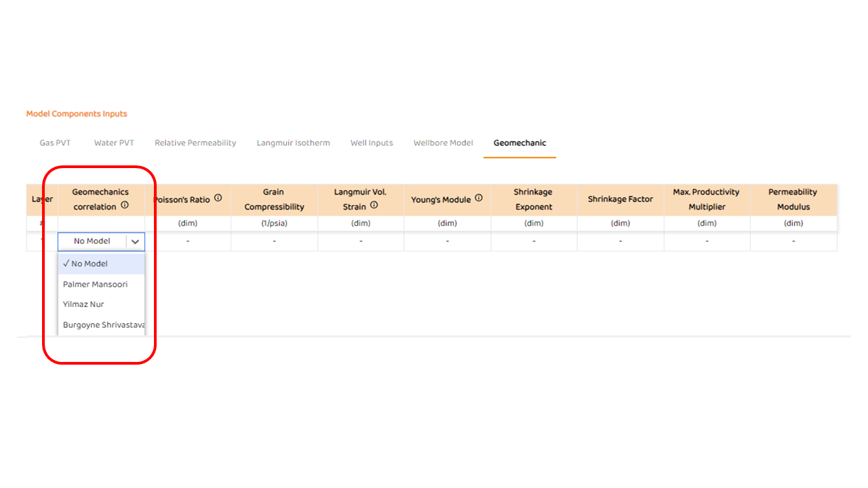
Task: Switch to the Gas PVT tab
Action: click(55, 143)
